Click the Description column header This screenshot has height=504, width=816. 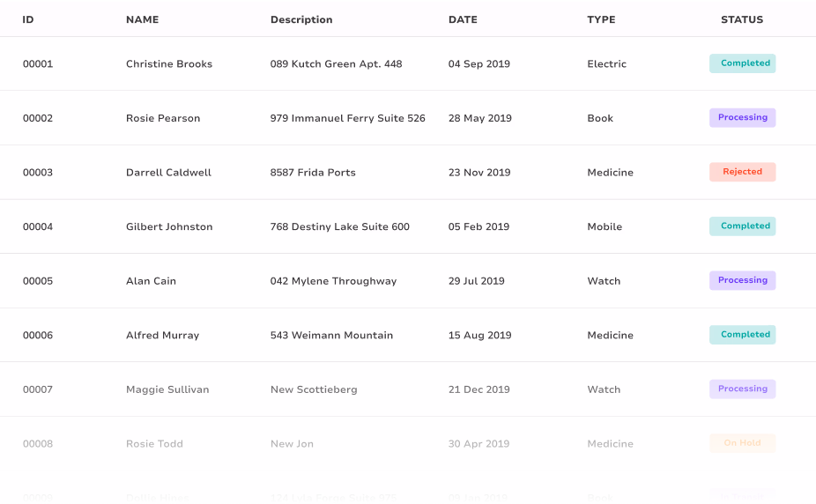click(x=301, y=19)
